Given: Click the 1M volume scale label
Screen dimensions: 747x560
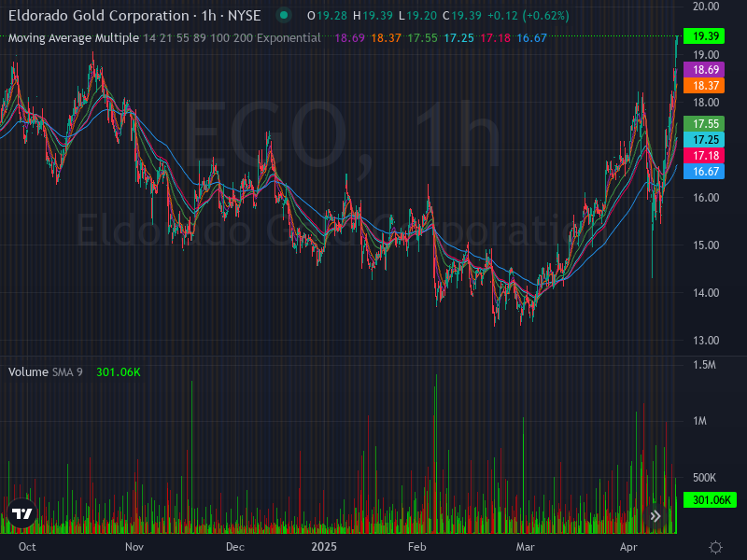Looking at the screenshot, I should (699, 421).
